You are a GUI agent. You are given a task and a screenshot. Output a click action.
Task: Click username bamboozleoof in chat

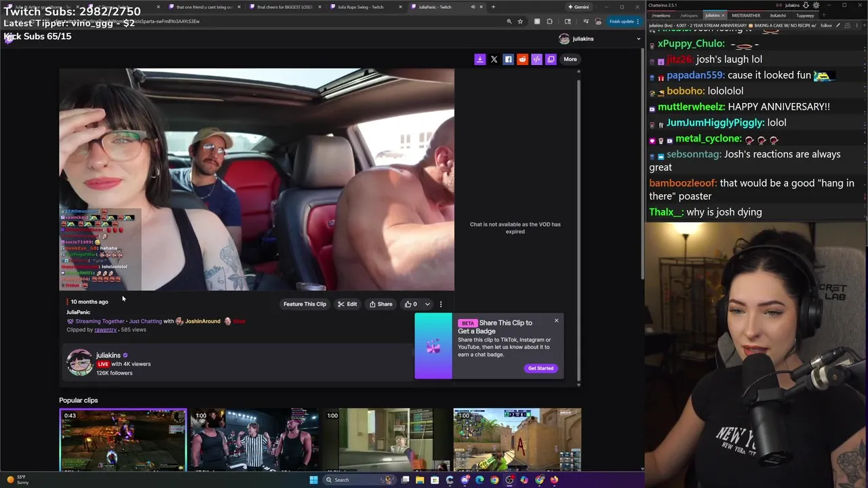682,183
